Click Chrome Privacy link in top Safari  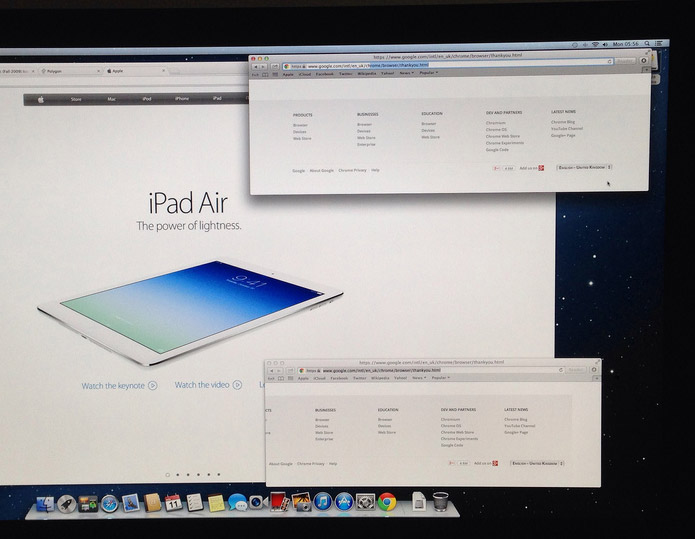click(x=352, y=170)
